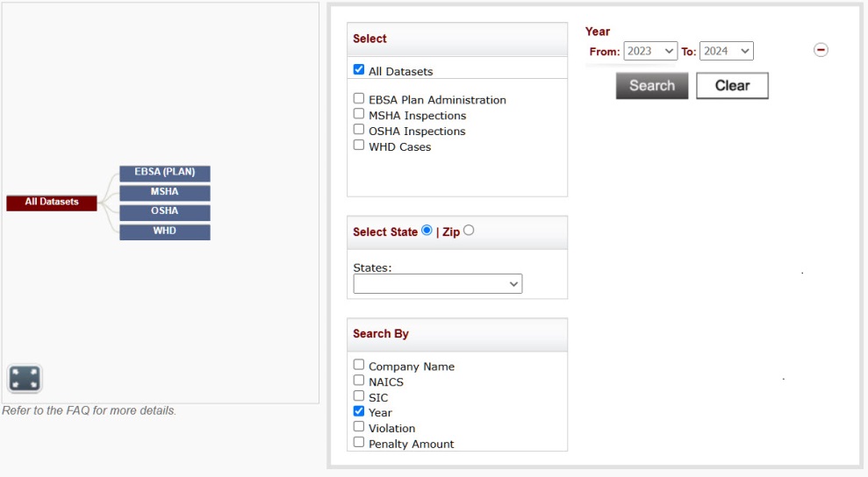Viewport: 868px width, 477px height.
Task: Enable Violation search option
Action: point(359,427)
